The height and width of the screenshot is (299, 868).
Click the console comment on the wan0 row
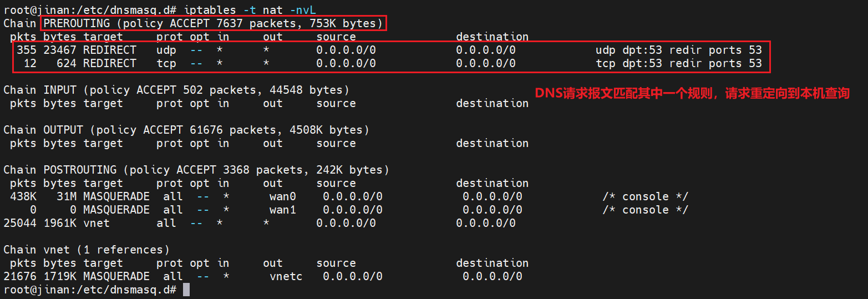[645, 196]
